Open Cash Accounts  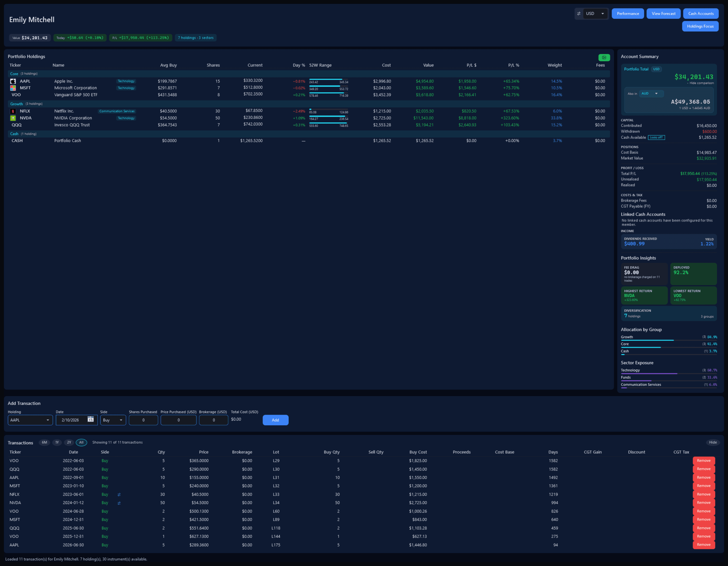click(701, 14)
